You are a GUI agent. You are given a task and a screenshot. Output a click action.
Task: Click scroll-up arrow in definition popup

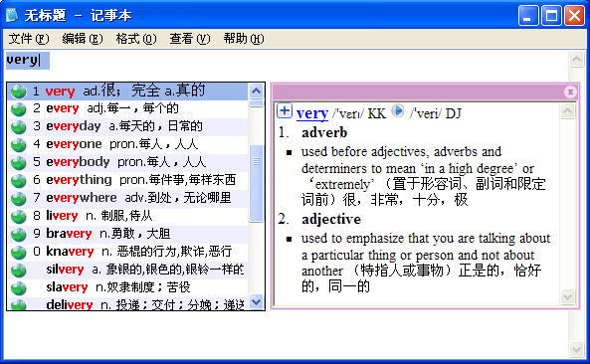pos(567,111)
